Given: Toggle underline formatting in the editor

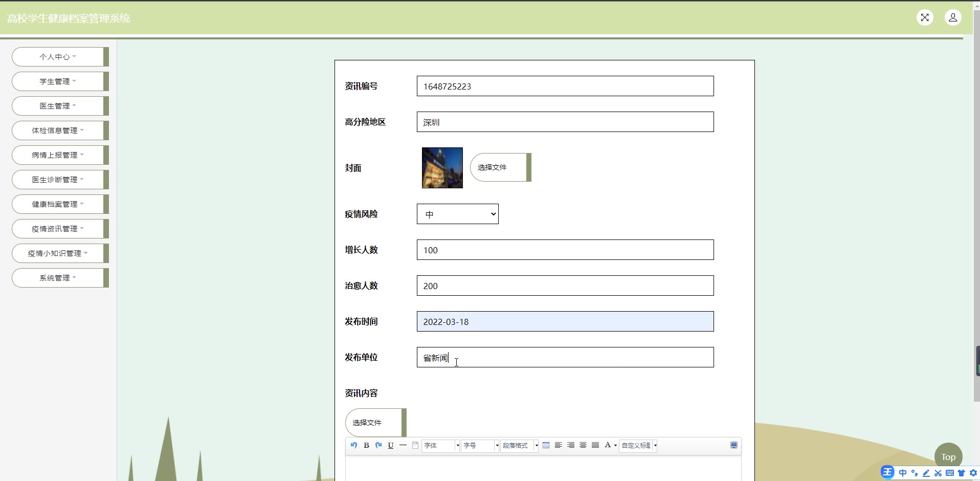Looking at the screenshot, I should (x=391, y=445).
